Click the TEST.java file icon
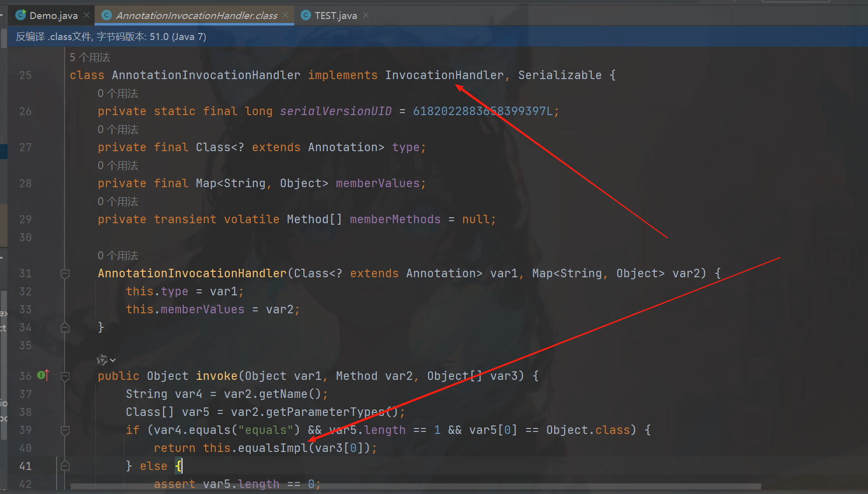The width and height of the screenshot is (868, 494). tap(305, 16)
